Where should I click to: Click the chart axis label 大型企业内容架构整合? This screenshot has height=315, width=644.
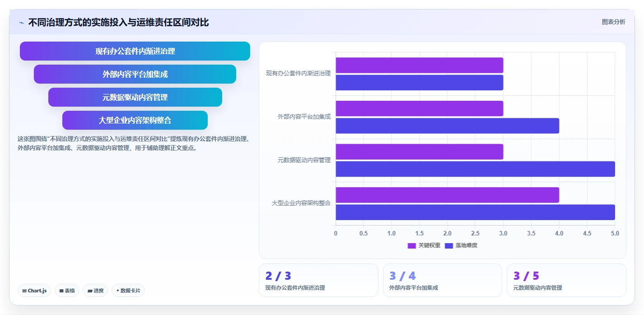pos(301,203)
